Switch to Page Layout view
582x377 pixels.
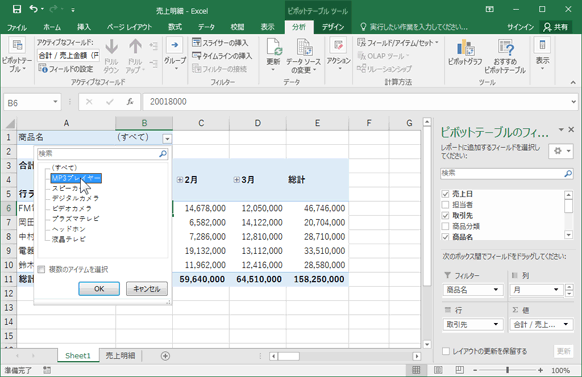pyautogui.click(x=438, y=370)
